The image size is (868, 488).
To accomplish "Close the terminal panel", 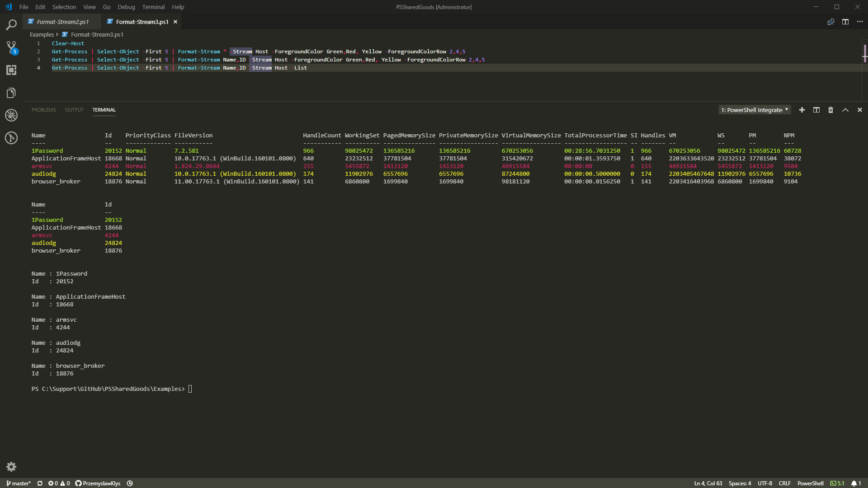I will [x=860, y=110].
